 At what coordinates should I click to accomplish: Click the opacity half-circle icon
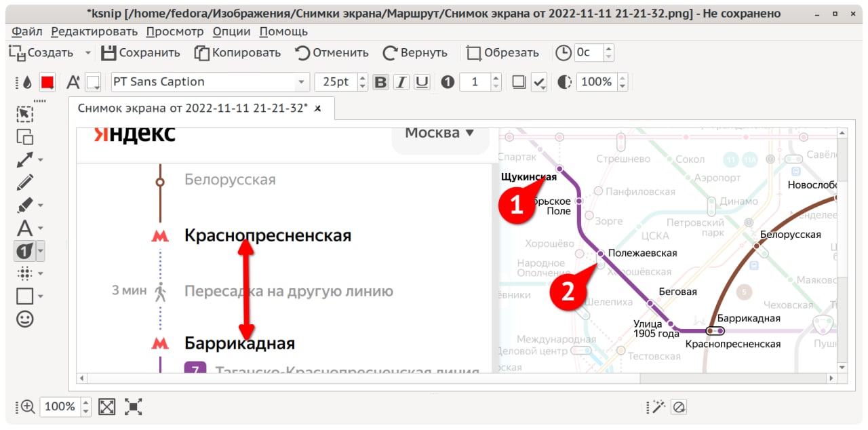point(564,82)
